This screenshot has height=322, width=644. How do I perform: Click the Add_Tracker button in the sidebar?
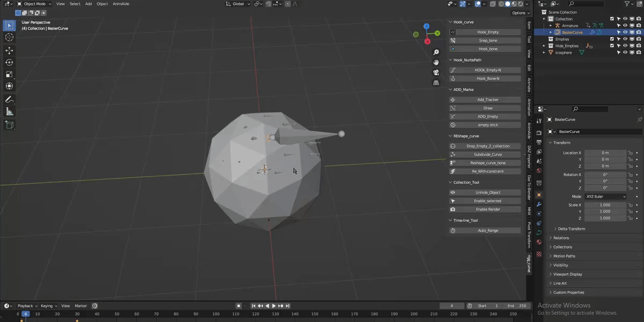(485, 99)
